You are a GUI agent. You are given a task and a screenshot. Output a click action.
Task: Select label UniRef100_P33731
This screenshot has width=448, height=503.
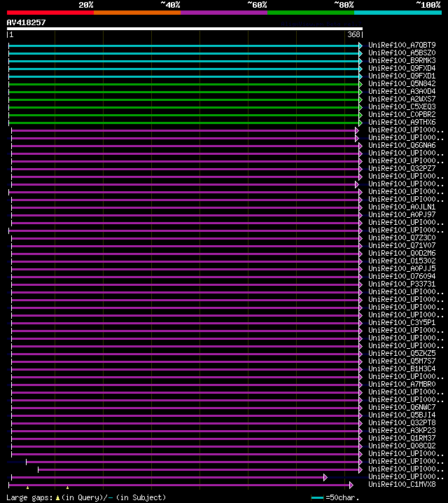tap(402, 284)
